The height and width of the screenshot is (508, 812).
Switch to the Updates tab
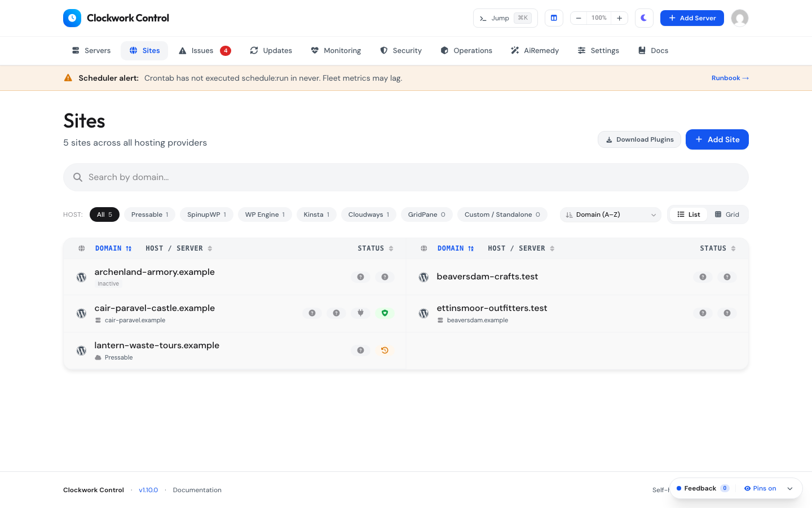[x=271, y=51]
